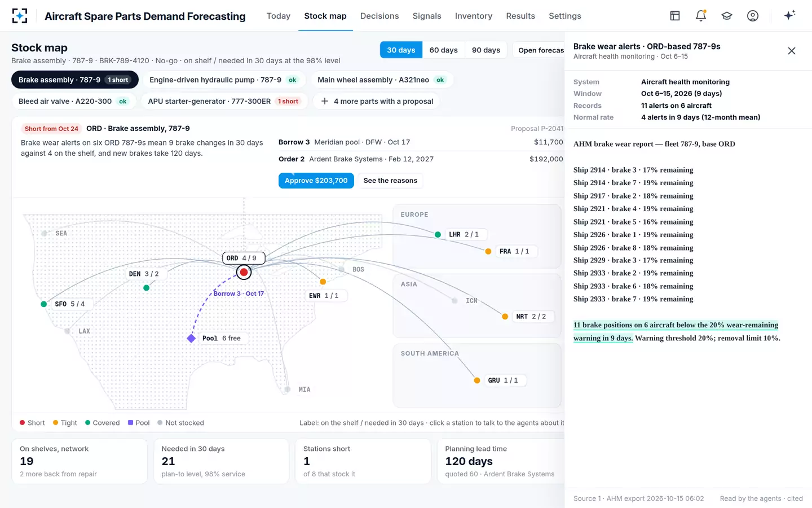Select Engine-driven hydraulic pump 787-9 chip
The height and width of the screenshot is (508, 812).
coord(224,80)
